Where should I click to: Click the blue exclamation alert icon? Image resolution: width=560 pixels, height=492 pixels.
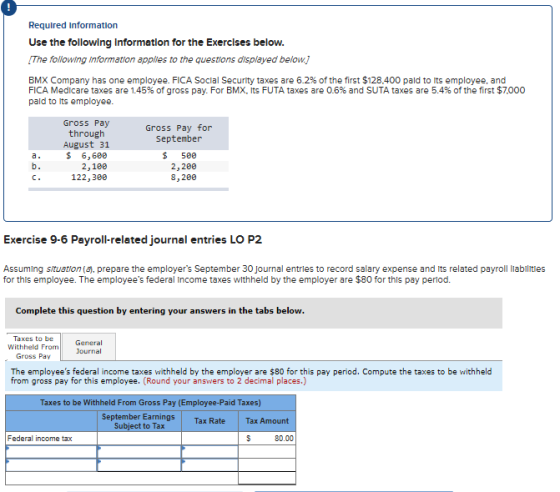click(8, 7)
